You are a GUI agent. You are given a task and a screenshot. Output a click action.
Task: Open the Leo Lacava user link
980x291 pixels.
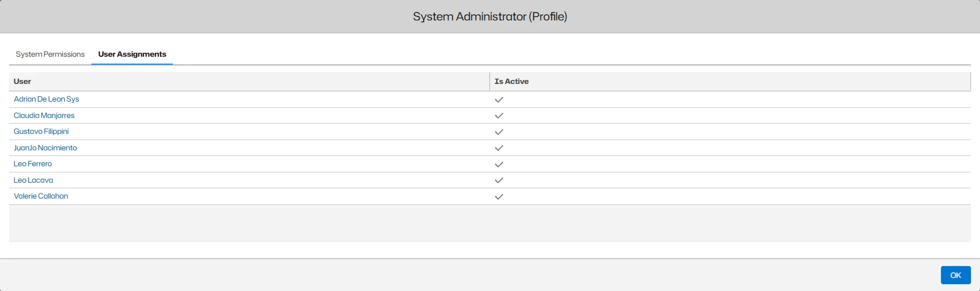click(33, 180)
